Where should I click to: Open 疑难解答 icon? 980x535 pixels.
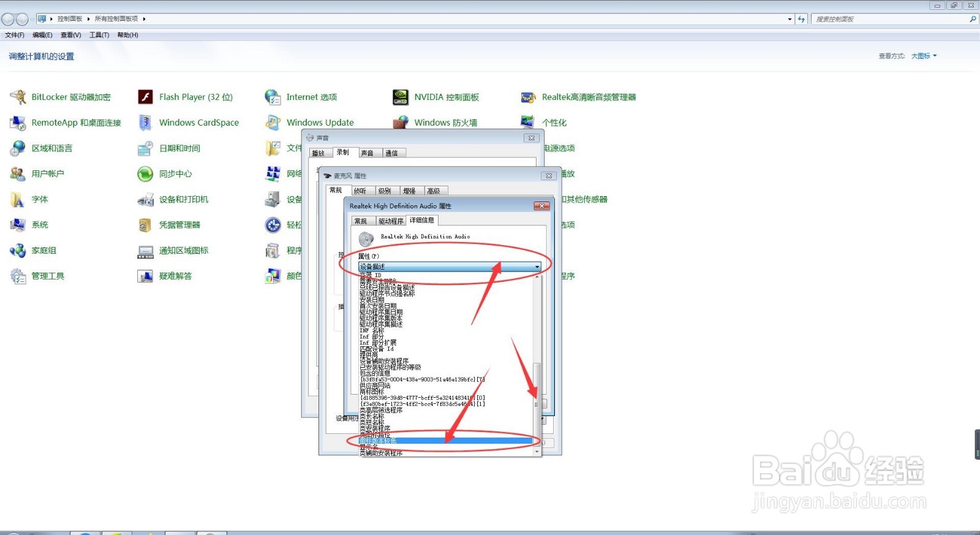(145, 276)
